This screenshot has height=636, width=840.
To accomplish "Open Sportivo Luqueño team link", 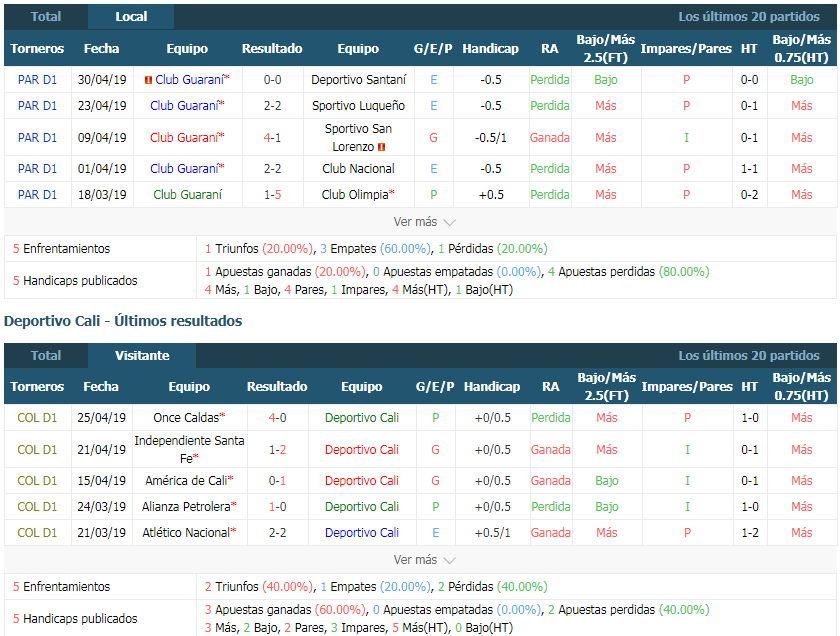I will 358,106.
